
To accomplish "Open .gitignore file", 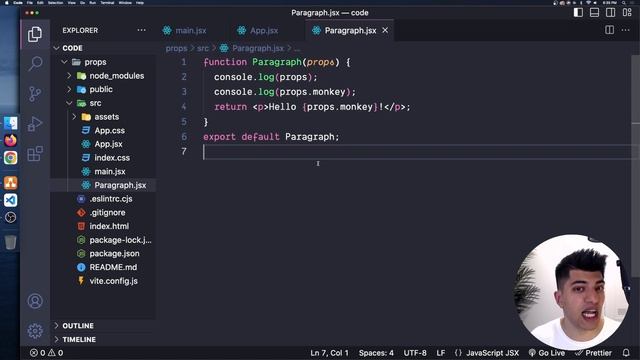I will [107, 213].
